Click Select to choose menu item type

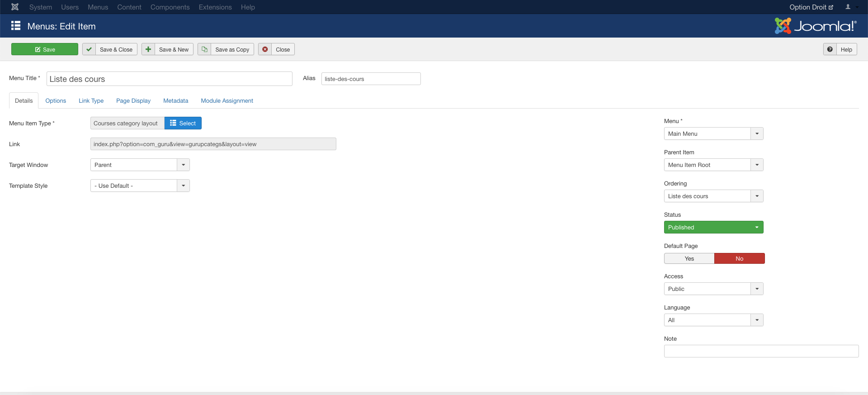coord(183,123)
